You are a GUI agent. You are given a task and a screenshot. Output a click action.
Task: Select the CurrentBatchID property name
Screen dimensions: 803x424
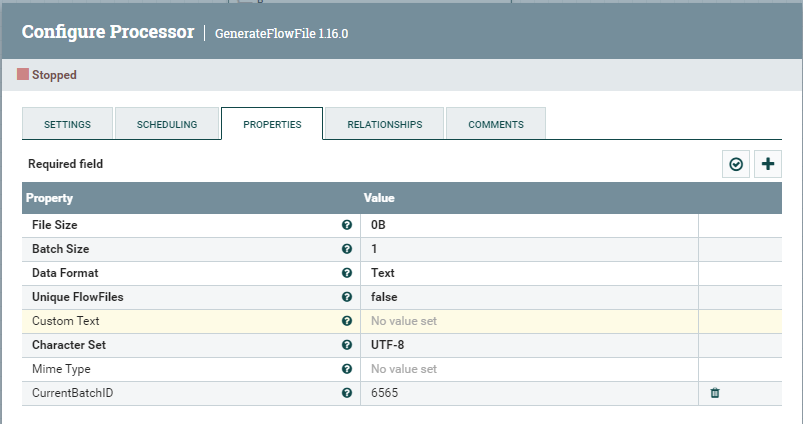[x=72, y=393]
